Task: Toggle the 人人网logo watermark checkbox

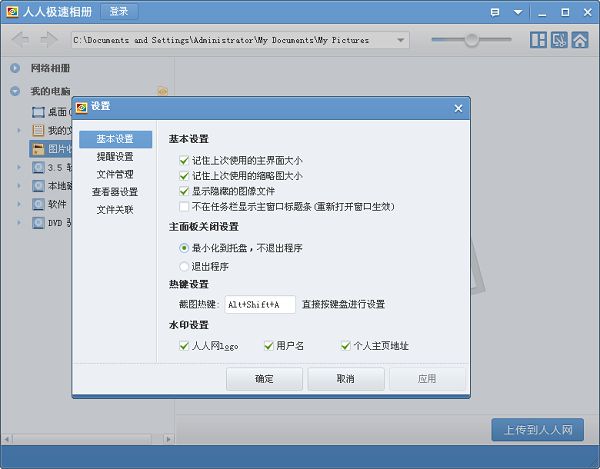Action: pos(184,346)
